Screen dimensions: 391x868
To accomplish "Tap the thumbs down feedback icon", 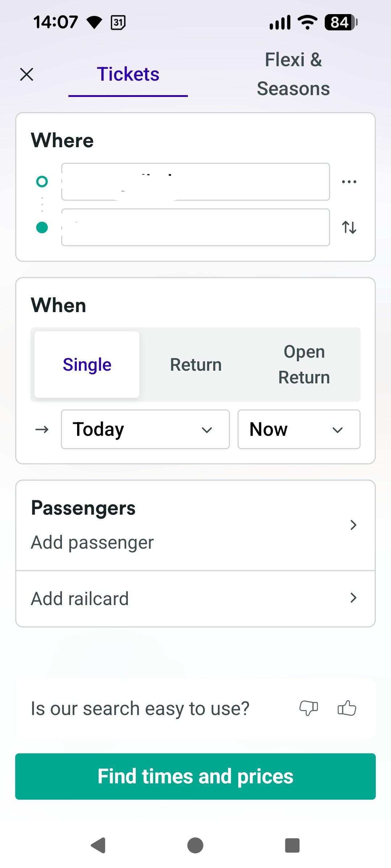I will 308,708.
